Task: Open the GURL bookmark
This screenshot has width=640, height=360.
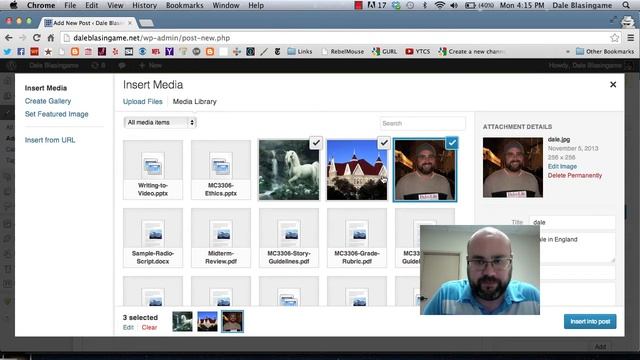Action: click(384, 51)
